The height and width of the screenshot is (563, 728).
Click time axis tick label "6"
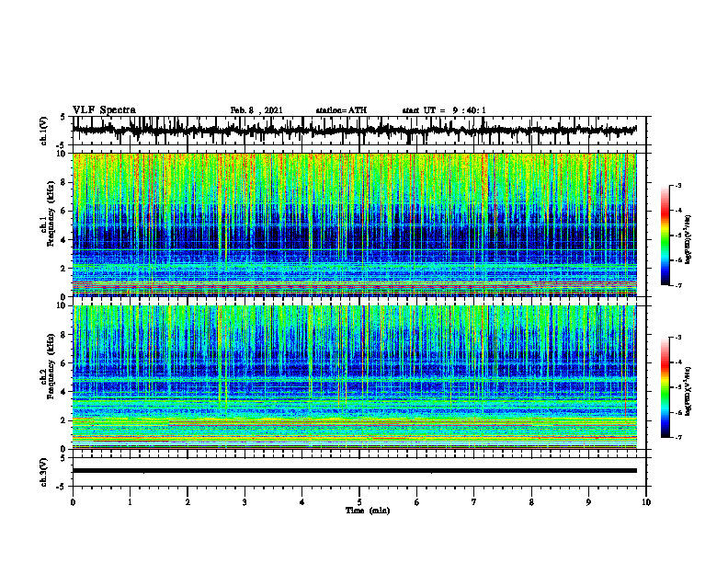417,502
